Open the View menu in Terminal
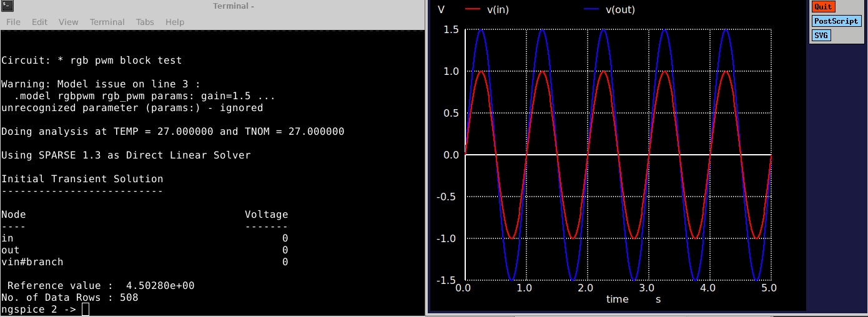868x317 pixels. pyautogui.click(x=69, y=22)
